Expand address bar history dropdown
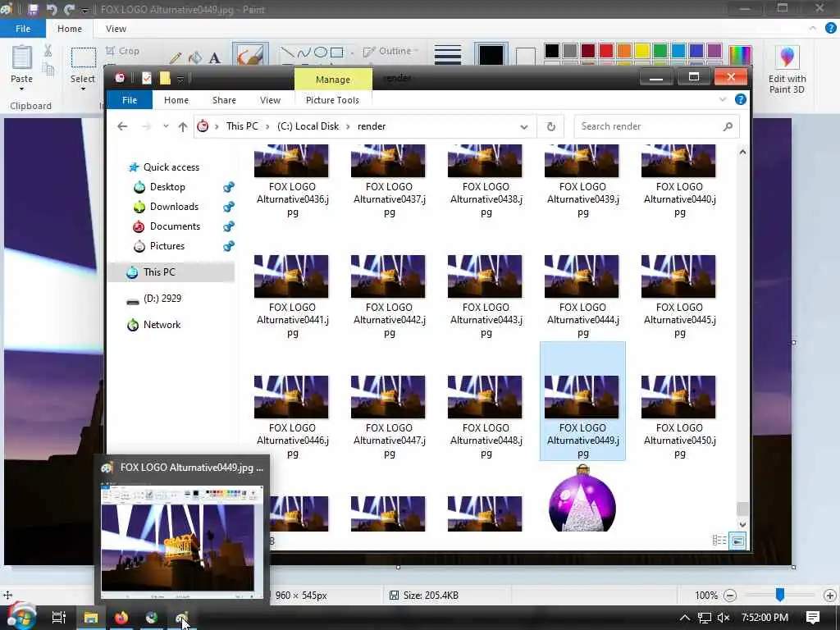 click(524, 127)
